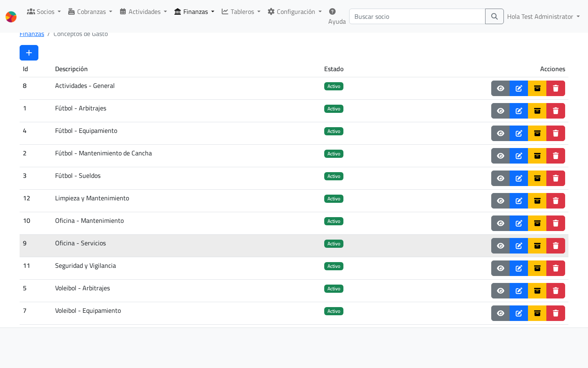Edit the Fútbol - Equipamiento concept
The width and height of the screenshot is (588, 368).
coord(519,133)
